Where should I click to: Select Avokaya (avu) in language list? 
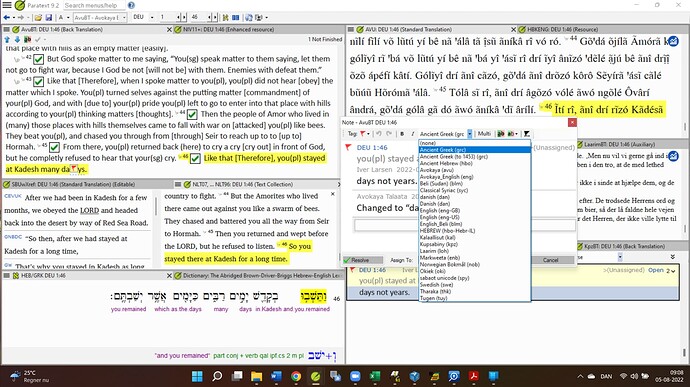(x=474, y=170)
